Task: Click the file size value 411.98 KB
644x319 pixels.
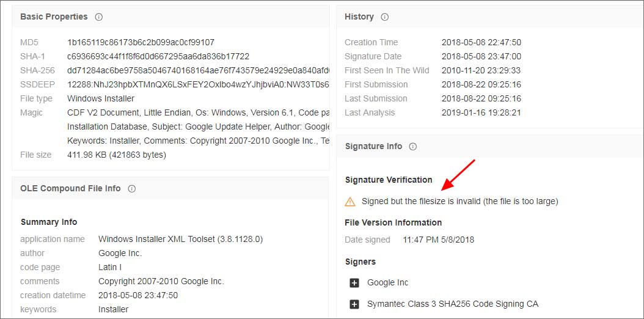Action: click(x=117, y=155)
